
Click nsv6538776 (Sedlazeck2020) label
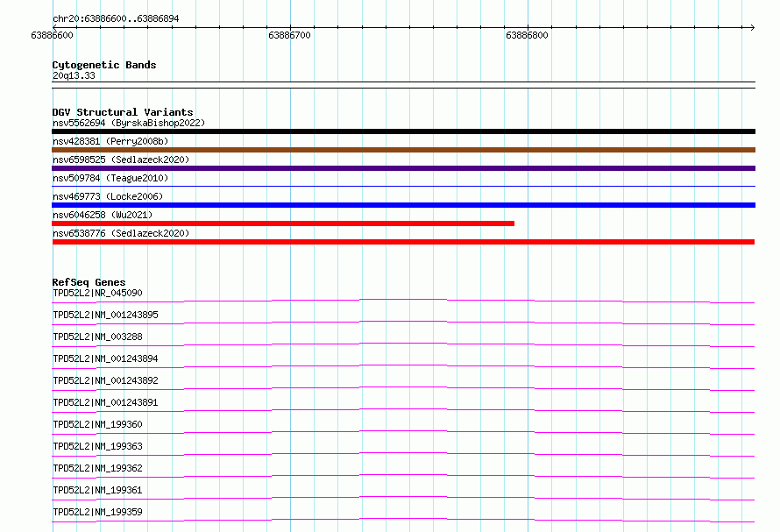point(121,233)
